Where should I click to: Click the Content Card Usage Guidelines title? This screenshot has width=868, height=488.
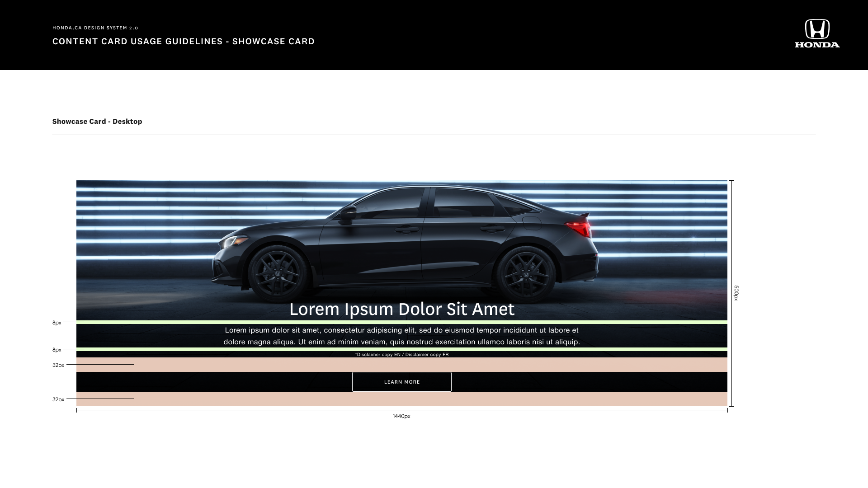[184, 41]
